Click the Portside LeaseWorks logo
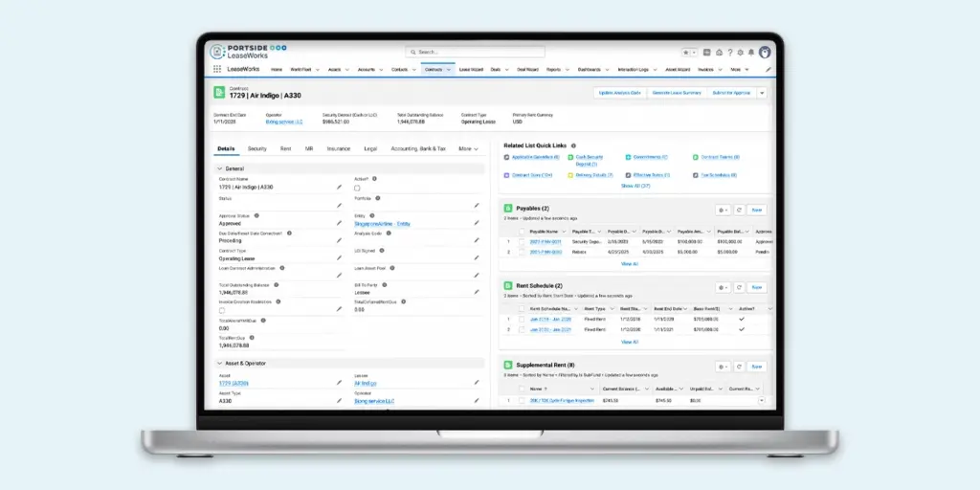 248,52
